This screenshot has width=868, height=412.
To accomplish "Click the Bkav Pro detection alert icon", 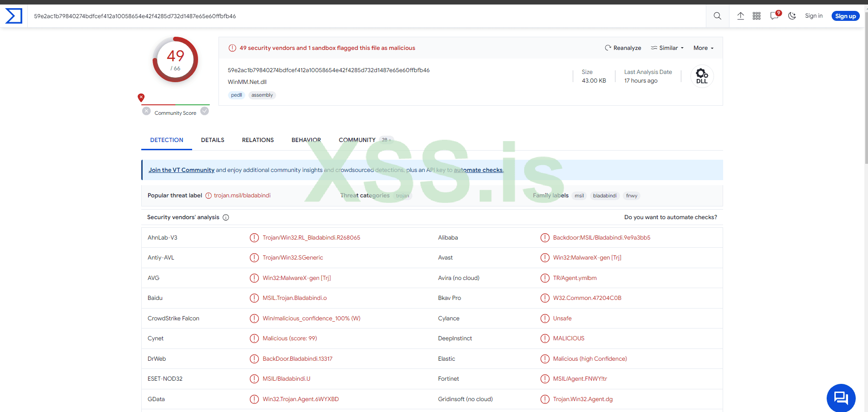I will tap(545, 298).
